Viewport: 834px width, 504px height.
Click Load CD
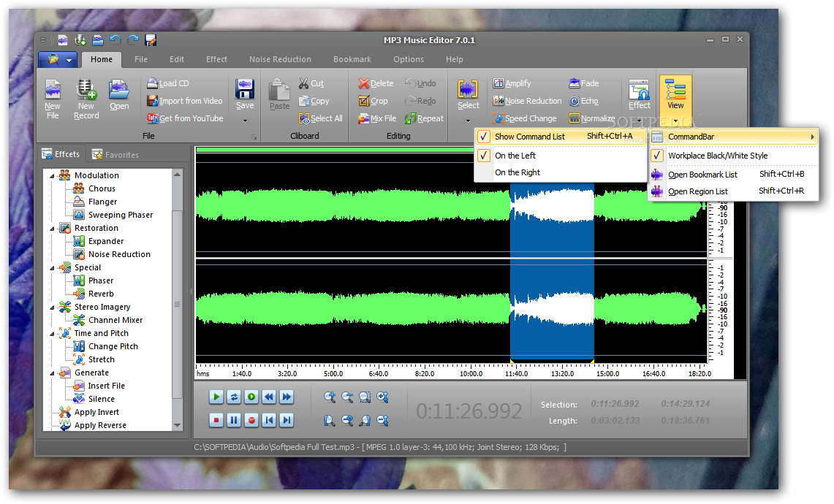(168, 83)
